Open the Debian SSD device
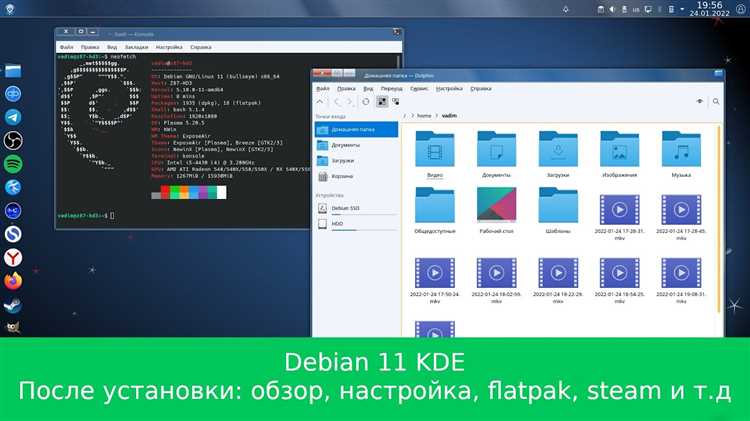 [356, 208]
